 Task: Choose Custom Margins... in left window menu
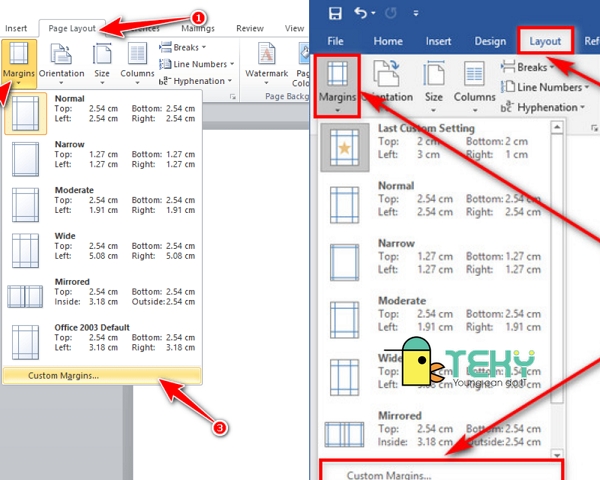coord(102,376)
